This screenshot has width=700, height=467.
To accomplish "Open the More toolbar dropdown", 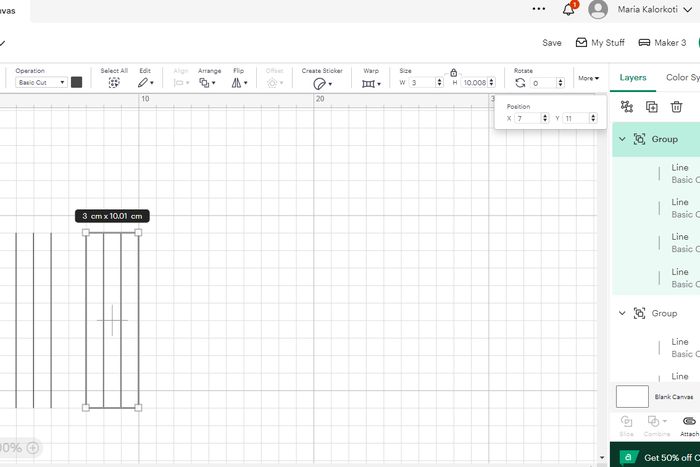I will (588, 78).
